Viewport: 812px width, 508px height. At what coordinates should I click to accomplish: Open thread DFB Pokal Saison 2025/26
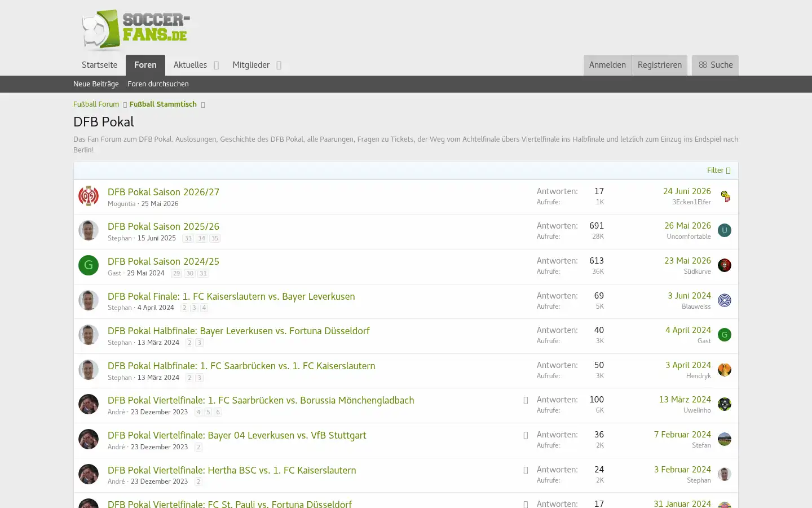coord(164,226)
